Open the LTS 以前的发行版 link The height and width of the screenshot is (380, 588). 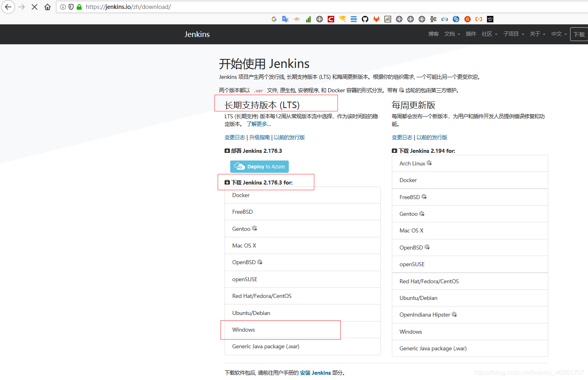(x=290, y=137)
